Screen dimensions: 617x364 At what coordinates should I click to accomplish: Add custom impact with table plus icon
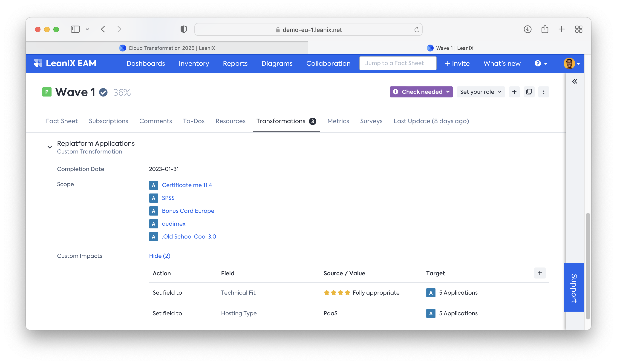(539, 273)
